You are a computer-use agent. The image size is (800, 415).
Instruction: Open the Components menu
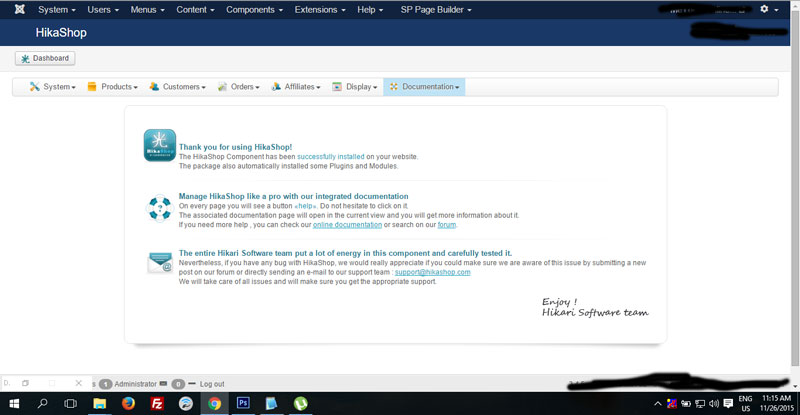point(254,10)
